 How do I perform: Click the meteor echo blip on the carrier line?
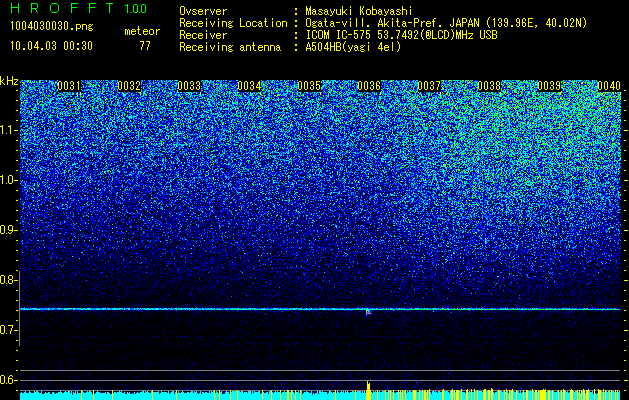tap(368, 311)
